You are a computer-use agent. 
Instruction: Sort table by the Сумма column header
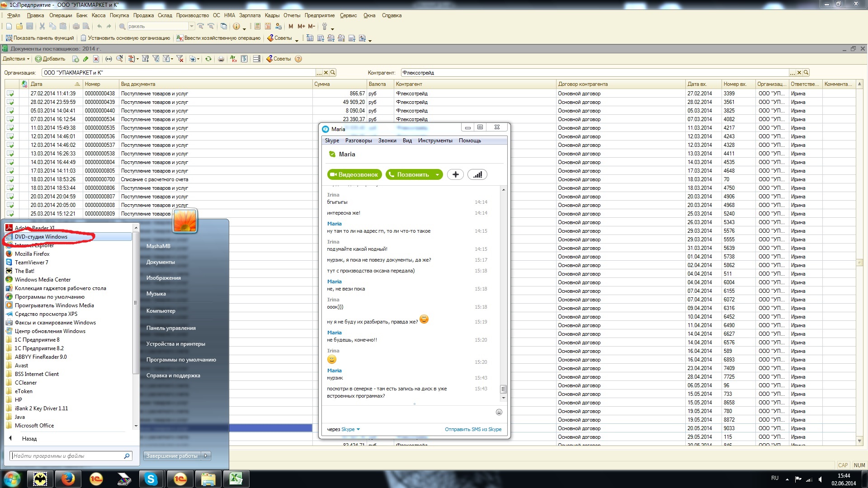coord(340,84)
